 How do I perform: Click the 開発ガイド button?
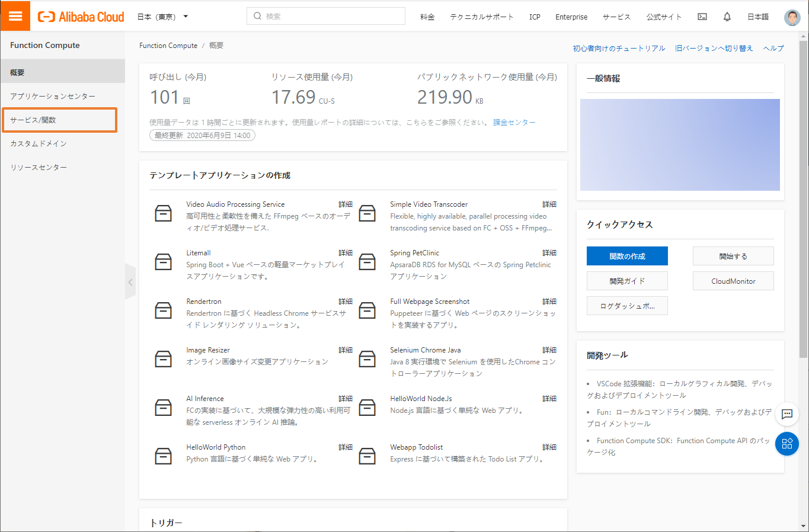[x=627, y=281]
